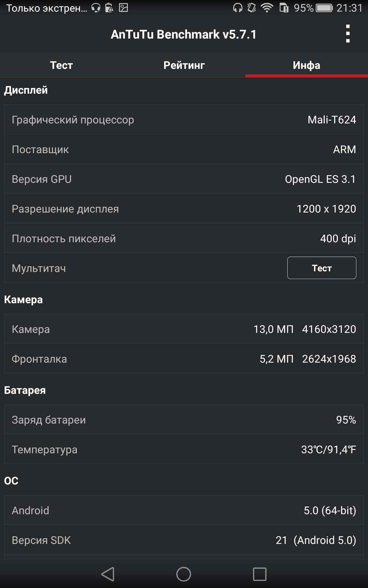Tap the battery warning notification icon

(x=109, y=8)
